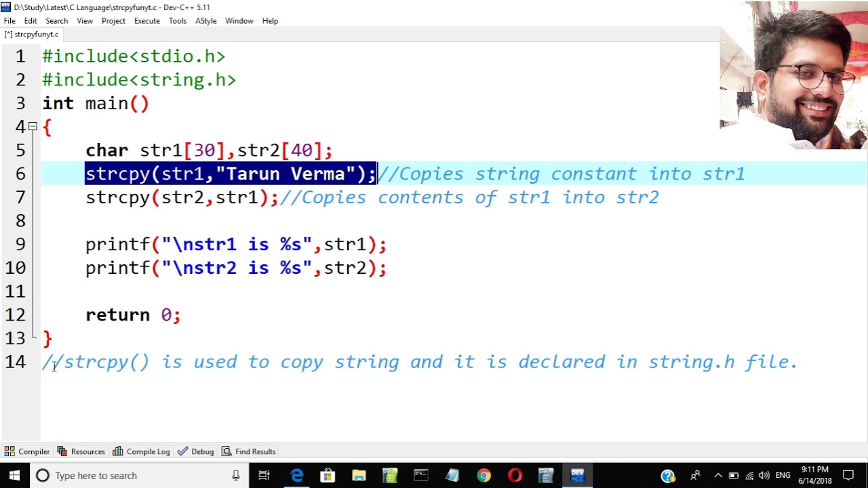
Task: Click the closing brace on line 13
Action: tap(47, 338)
